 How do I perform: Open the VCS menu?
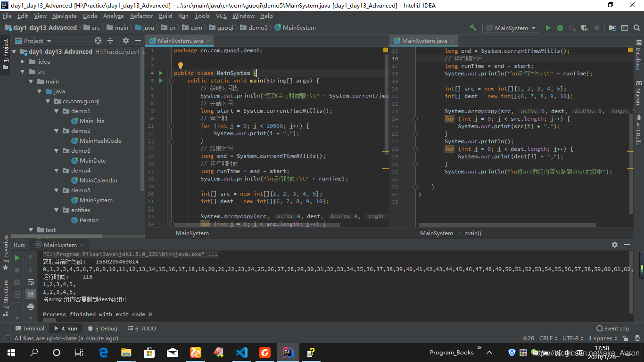[221, 16]
